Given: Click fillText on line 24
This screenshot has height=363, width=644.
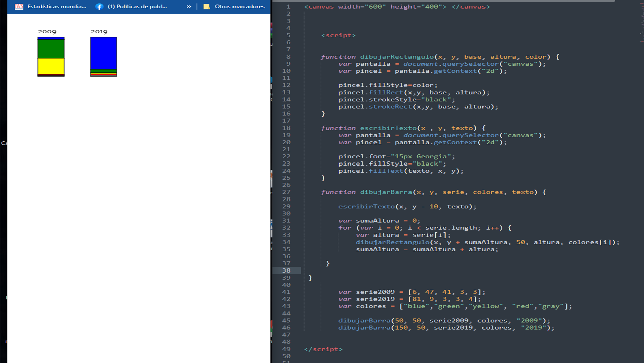Looking at the screenshot, I should [x=386, y=171].
